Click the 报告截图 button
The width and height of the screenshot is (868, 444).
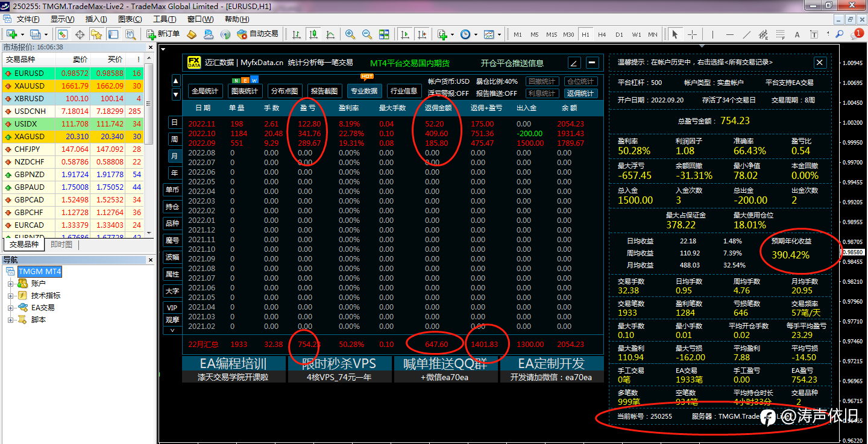coord(325,91)
